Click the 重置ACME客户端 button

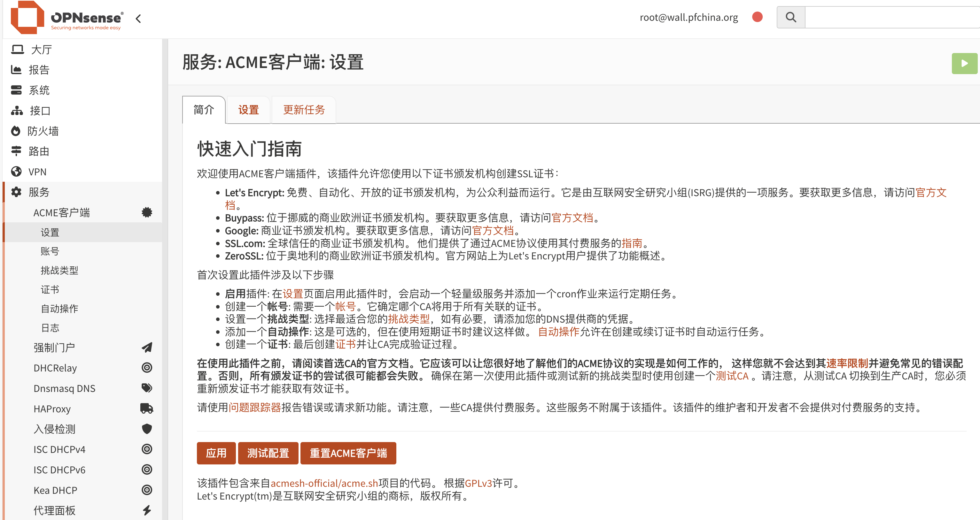point(348,453)
